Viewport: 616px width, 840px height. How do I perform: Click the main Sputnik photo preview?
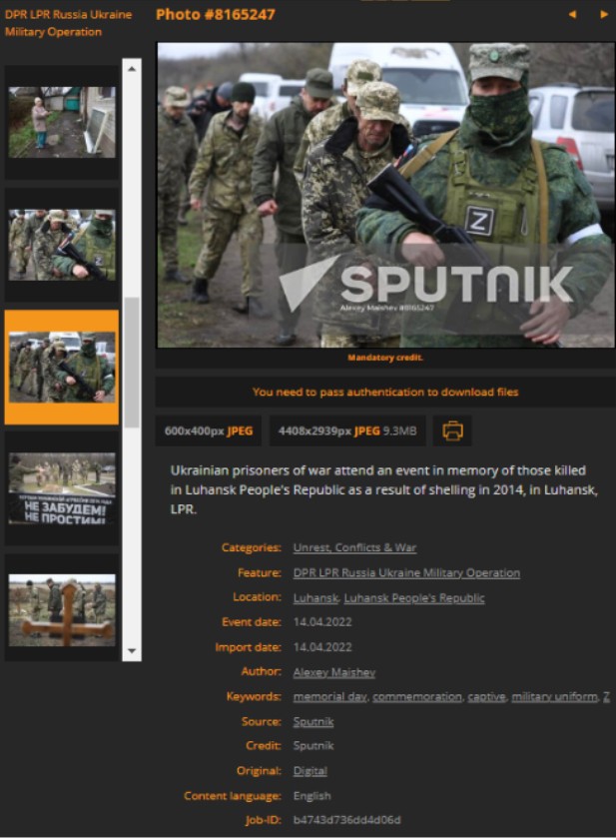(x=385, y=195)
